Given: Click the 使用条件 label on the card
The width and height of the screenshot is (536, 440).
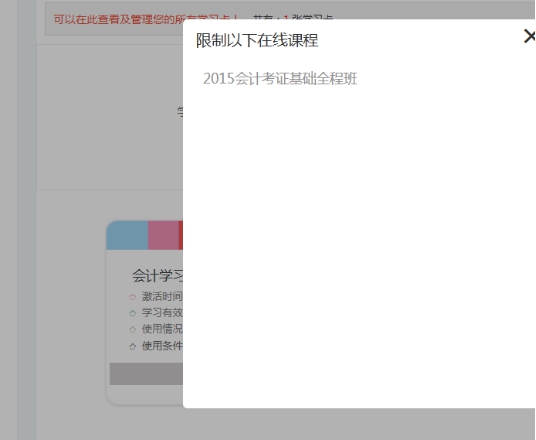Looking at the screenshot, I should coord(162,346).
